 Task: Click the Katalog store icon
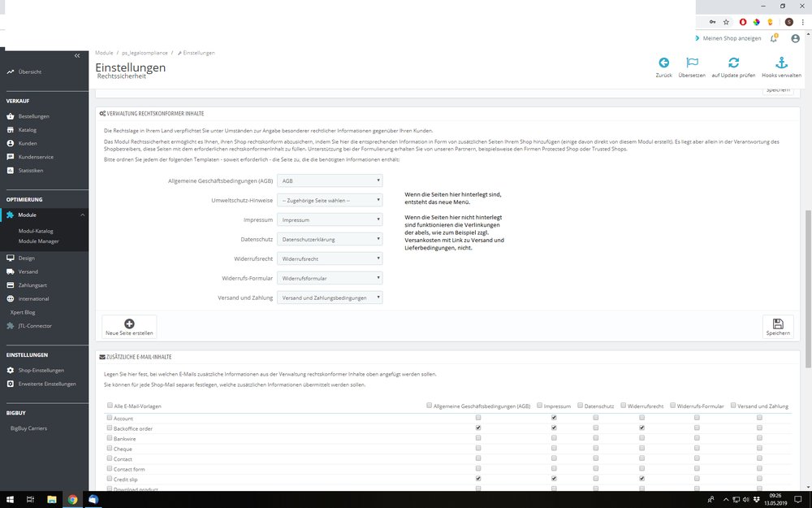(11, 129)
